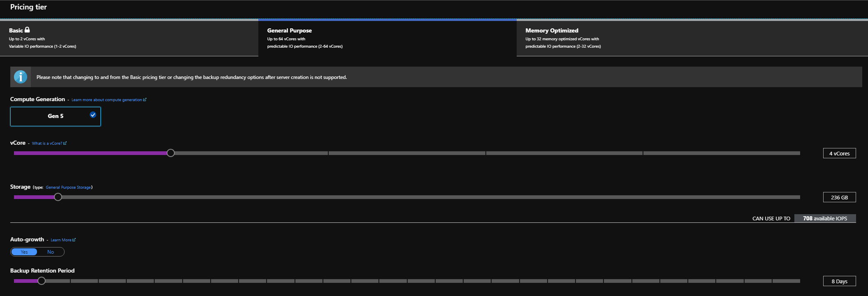Select the Basic pricing tier tab

[x=129, y=38]
